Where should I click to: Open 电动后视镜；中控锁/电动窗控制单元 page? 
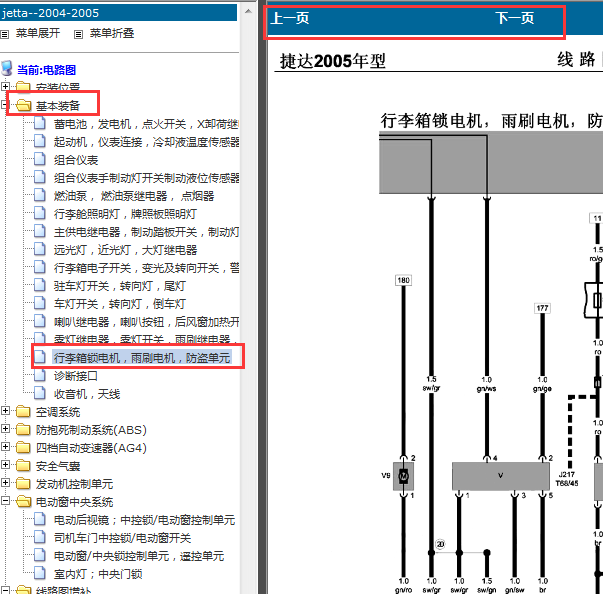pos(144,520)
